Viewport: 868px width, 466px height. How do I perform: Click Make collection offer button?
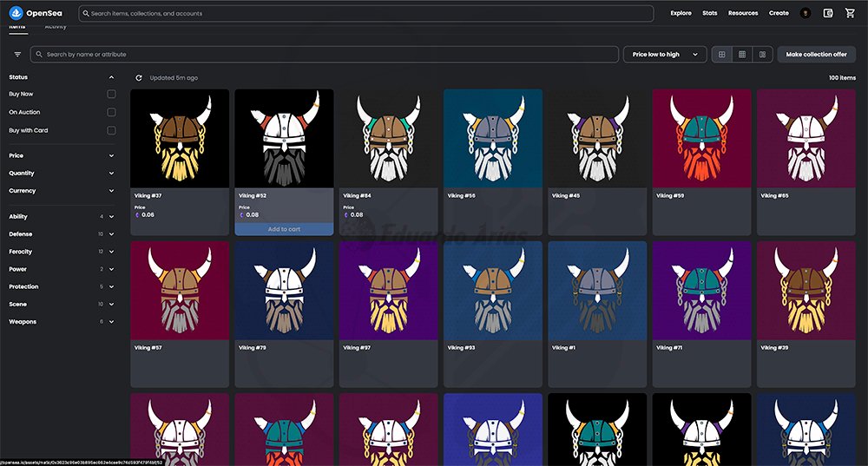pos(817,55)
